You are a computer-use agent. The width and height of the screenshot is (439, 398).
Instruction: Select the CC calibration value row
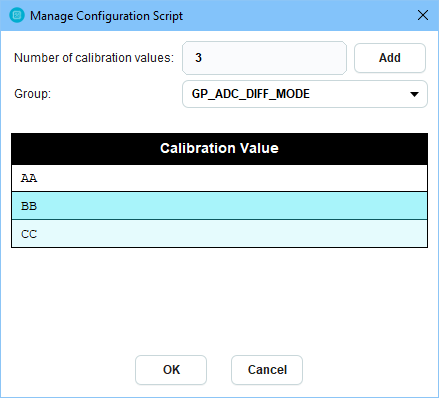(x=219, y=234)
